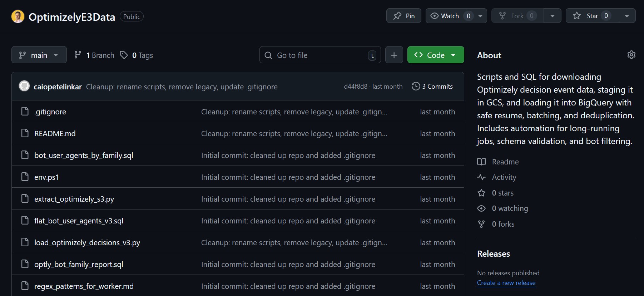This screenshot has height=296, width=644.
Task: Jump to Readme from About sidebar
Action: (498, 162)
